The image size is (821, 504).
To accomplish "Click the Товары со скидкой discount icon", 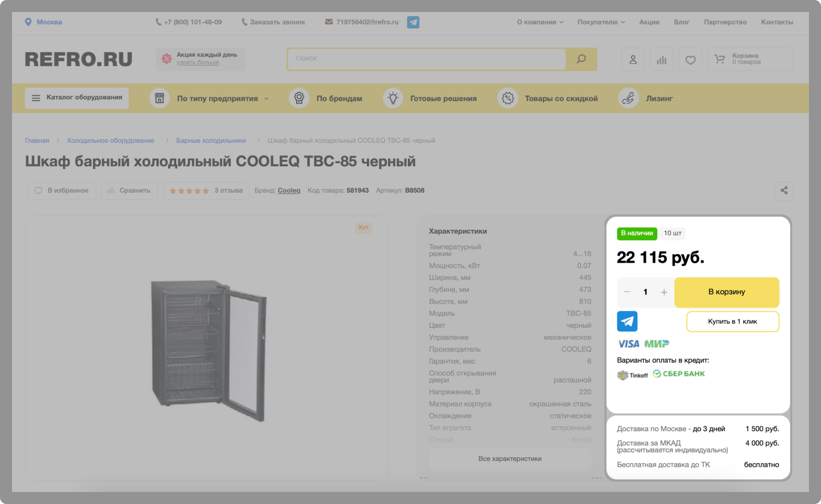I will click(507, 98).
